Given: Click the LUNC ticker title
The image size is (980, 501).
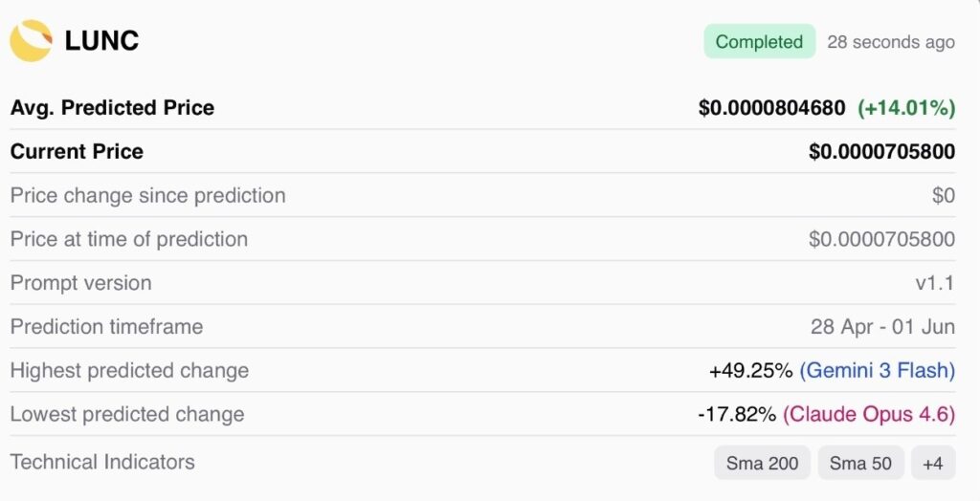Looking at the screenshot, I should click(101, 41).
